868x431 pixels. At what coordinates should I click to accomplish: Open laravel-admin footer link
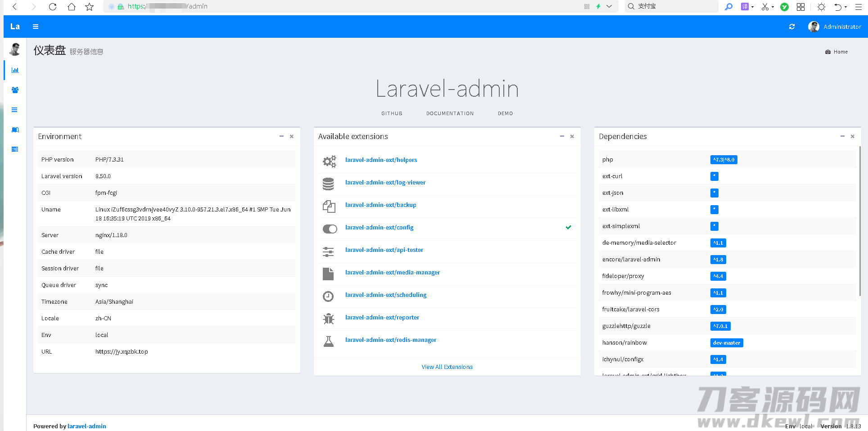click(x=87, y=426)
